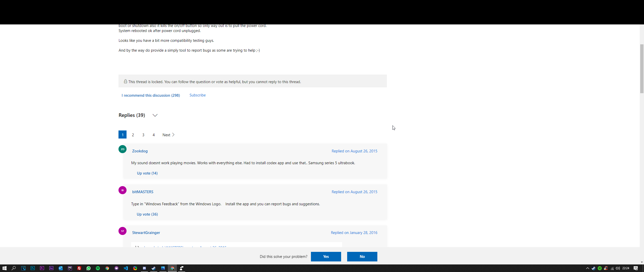This screenshot has width=644, height=272.
Task: Expand the hidden system tray icons
Action: (x=588, y=268)
